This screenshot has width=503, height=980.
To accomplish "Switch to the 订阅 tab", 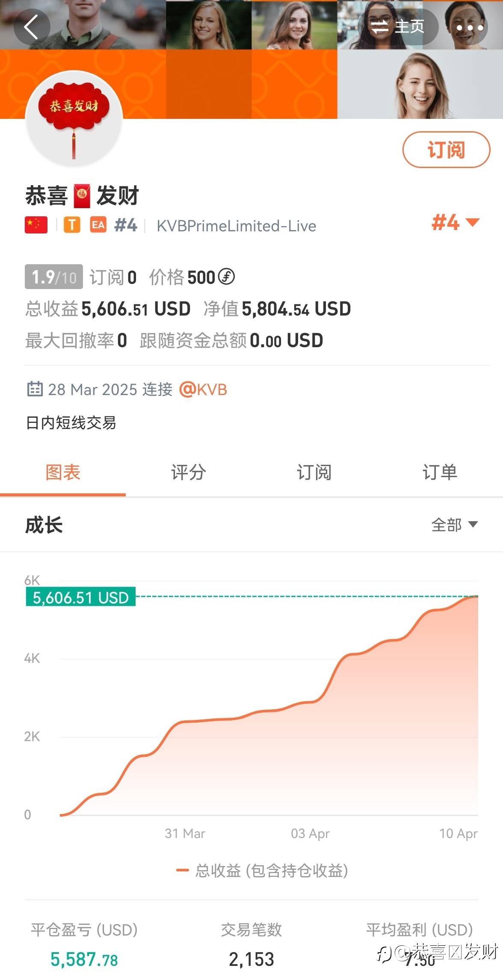I will (x=314, y=472).
